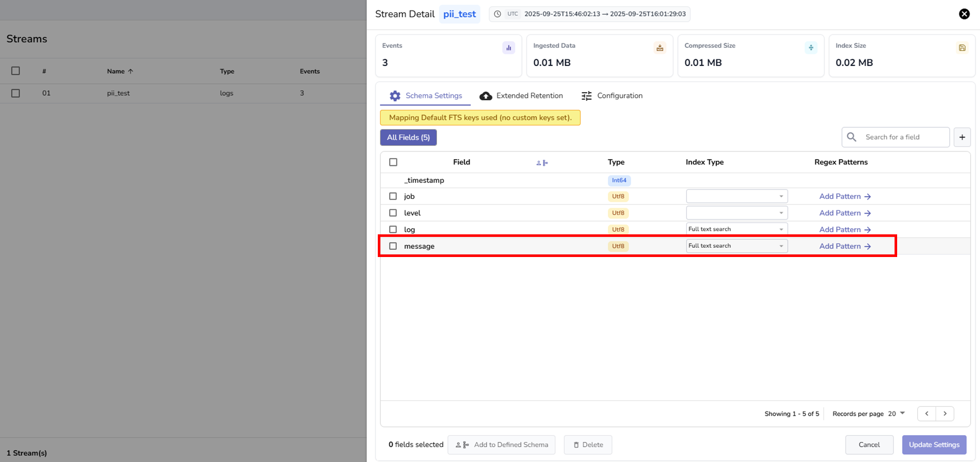Open the Configuration tab

pos(612,96)
